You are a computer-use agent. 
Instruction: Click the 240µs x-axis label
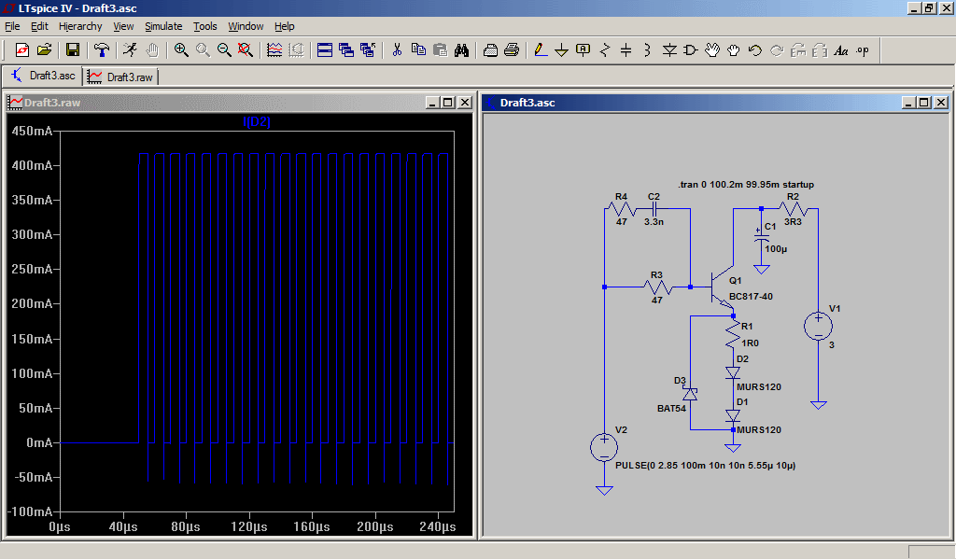click(x=437, y=526)
